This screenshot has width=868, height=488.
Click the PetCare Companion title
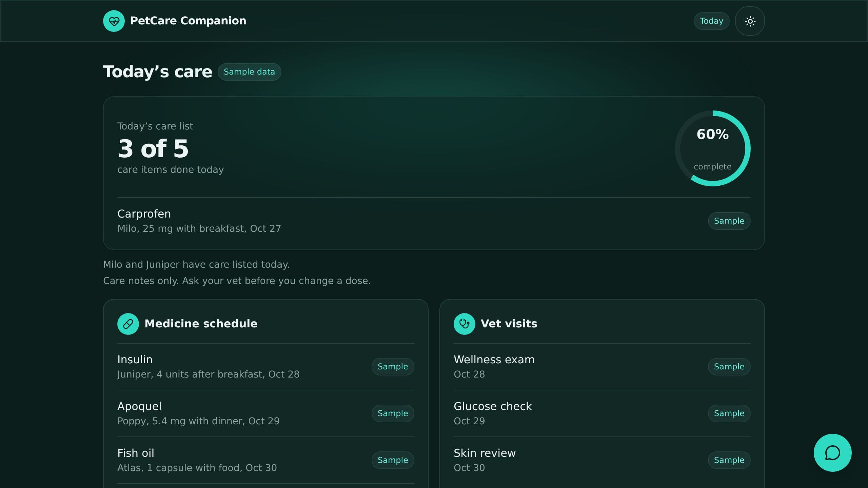click(x=188, y=21)
